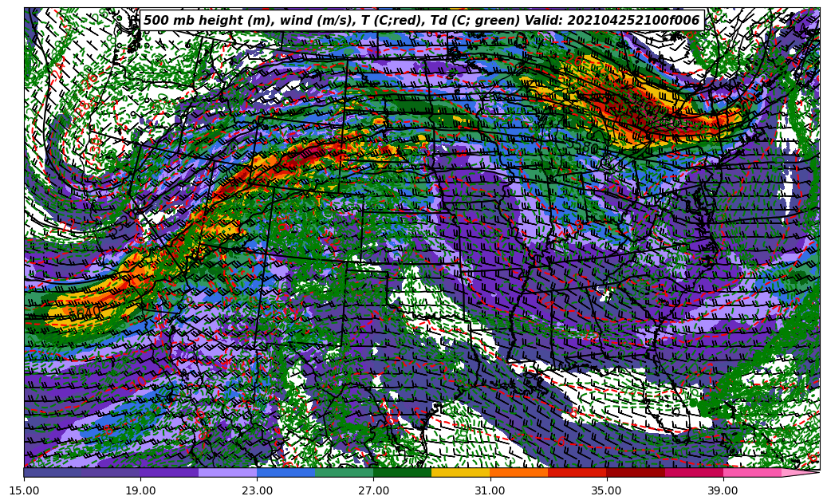827x504 pixels.
Task: Select the dark green colorbar segment
Action: tap(402, 472)
